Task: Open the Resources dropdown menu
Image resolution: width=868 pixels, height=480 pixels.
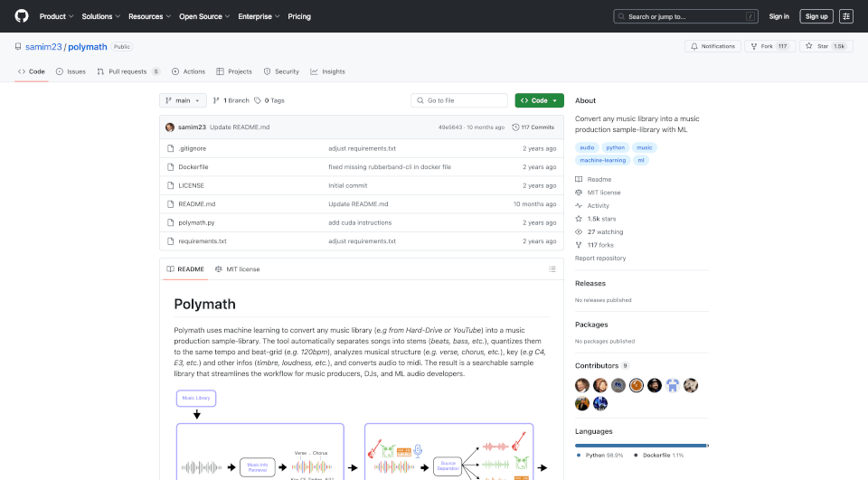Action: click(149, 16)
